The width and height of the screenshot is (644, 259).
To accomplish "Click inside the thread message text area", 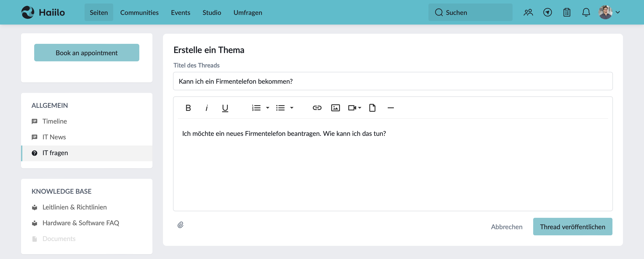I will [x=393, y=165].
